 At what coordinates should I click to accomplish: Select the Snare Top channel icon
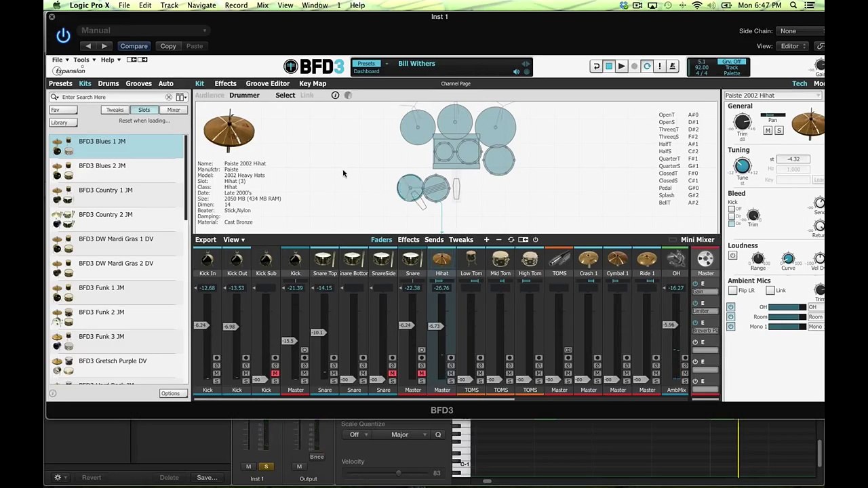pos(324,260)
